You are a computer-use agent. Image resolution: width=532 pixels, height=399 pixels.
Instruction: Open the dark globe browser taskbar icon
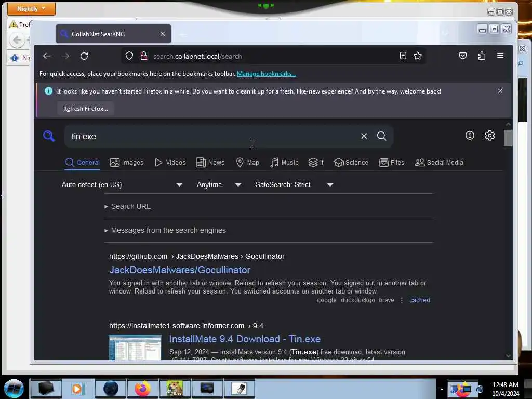(x=111, y=389)
